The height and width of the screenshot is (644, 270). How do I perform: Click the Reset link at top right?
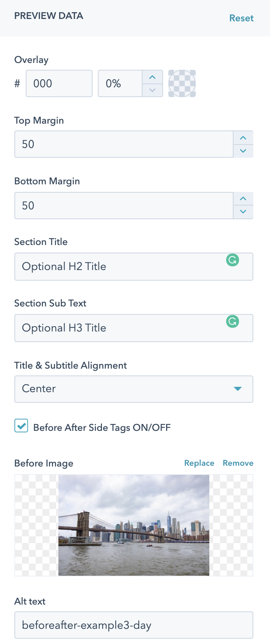coord(241,18)
